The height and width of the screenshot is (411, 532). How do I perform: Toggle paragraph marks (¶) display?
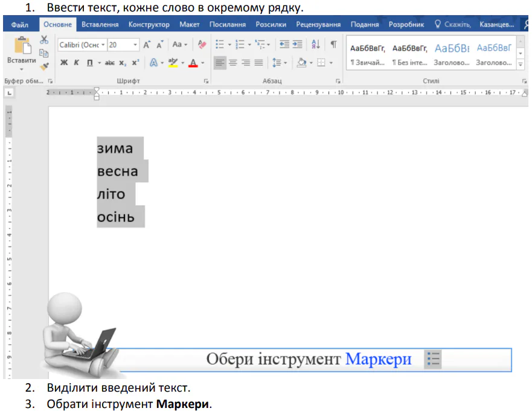coord(333,45)
